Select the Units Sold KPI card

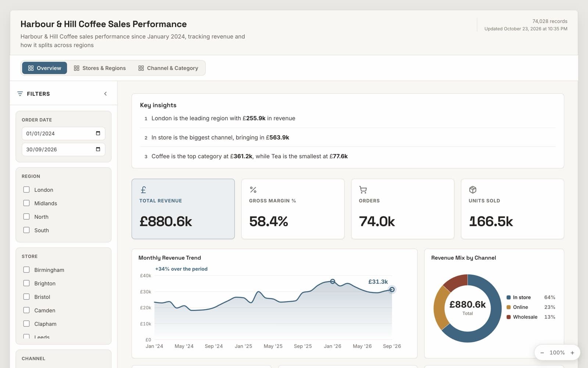[x=513, y=209]
